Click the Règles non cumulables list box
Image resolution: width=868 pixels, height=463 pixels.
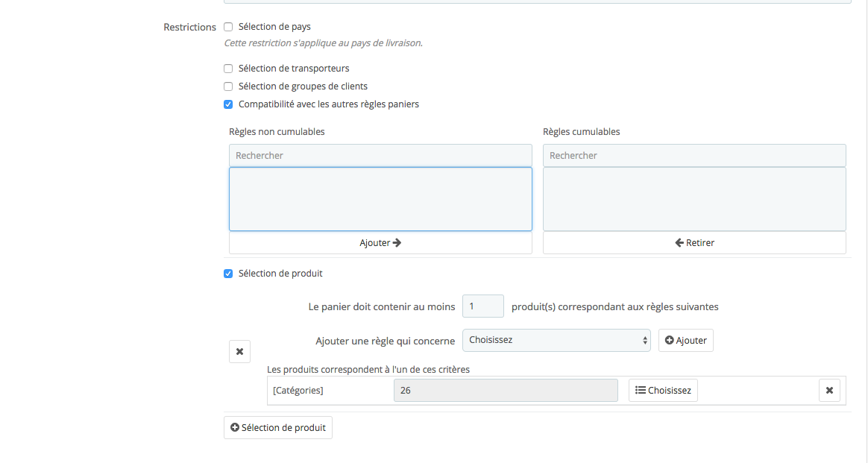[x=380, y=199]
